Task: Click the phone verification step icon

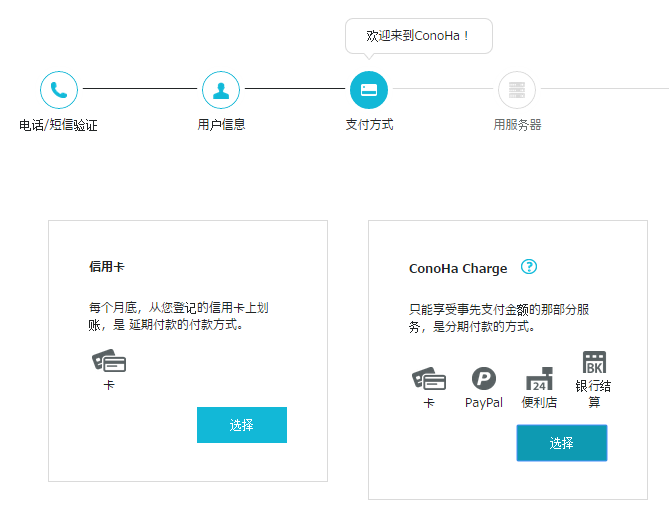Action: [x=59, y=90]
